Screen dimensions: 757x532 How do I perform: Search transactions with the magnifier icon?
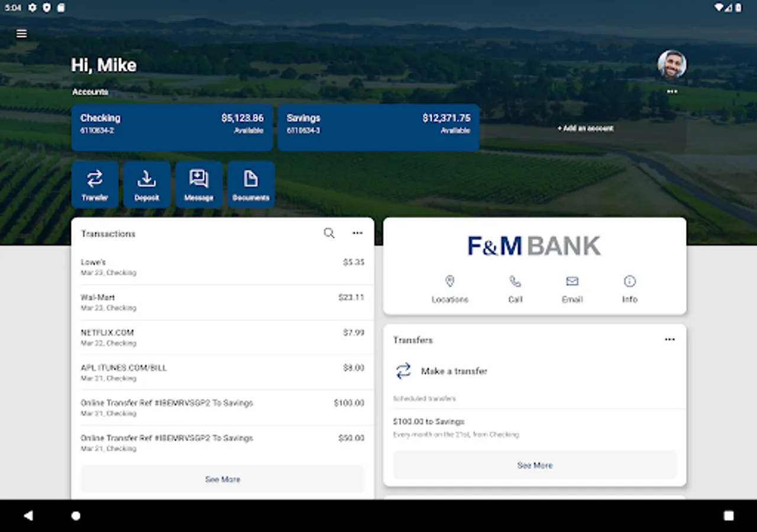(x=329, y=233)
